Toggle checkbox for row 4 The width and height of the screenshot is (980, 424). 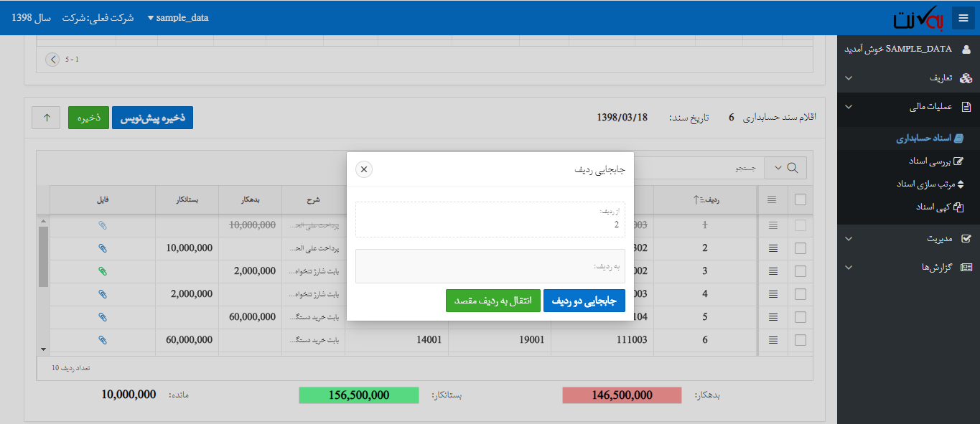801,294
